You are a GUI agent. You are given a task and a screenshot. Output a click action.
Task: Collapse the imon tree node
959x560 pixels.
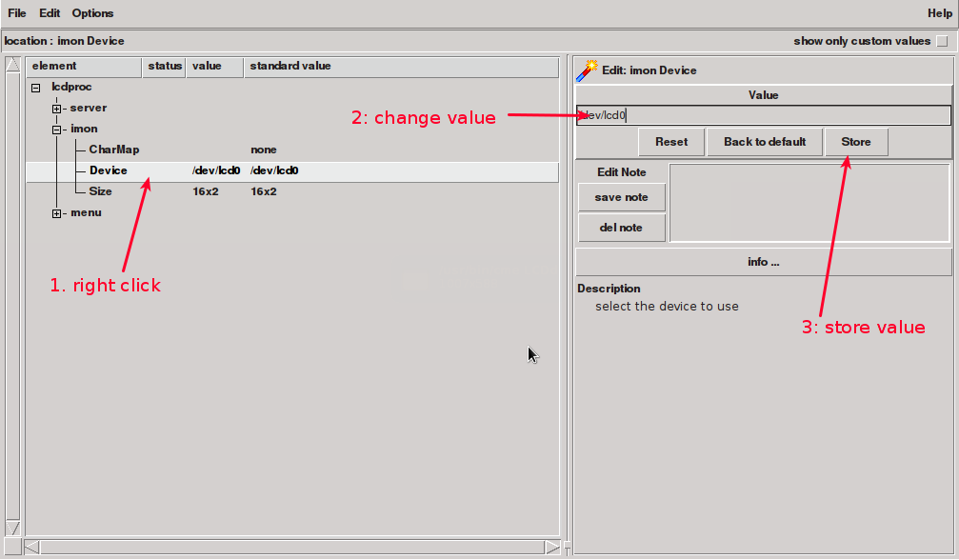pyautogui.click(x=57, y=130)
